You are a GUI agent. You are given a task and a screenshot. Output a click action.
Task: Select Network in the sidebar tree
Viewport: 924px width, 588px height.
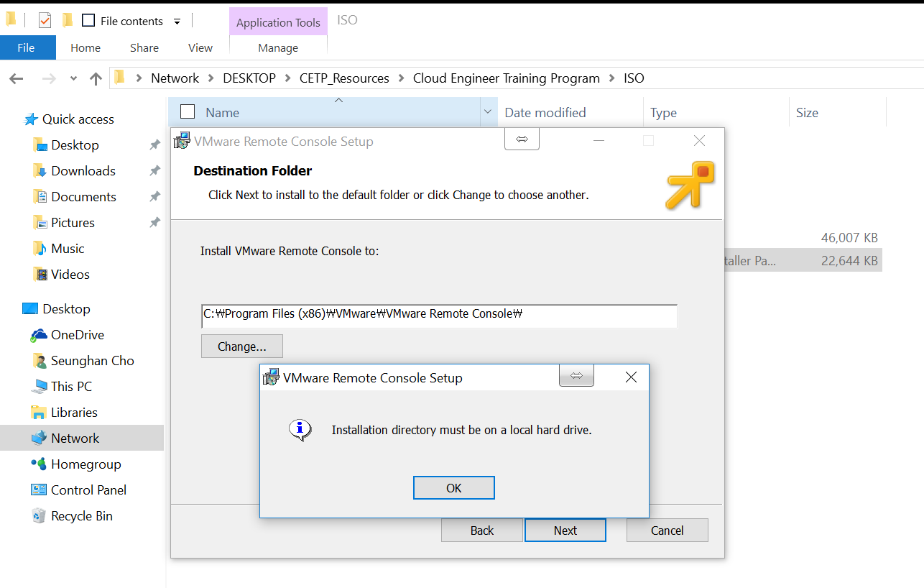(x=82, y=438)
